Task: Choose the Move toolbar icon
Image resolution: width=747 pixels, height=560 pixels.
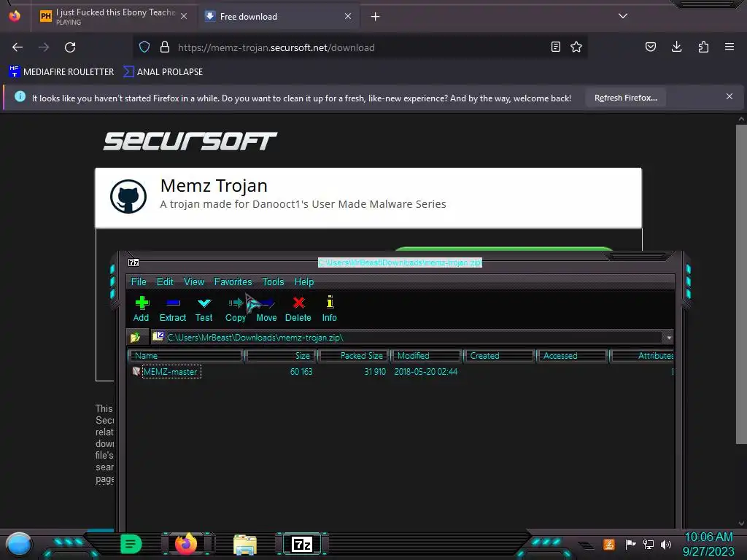Action: point(266,309)
